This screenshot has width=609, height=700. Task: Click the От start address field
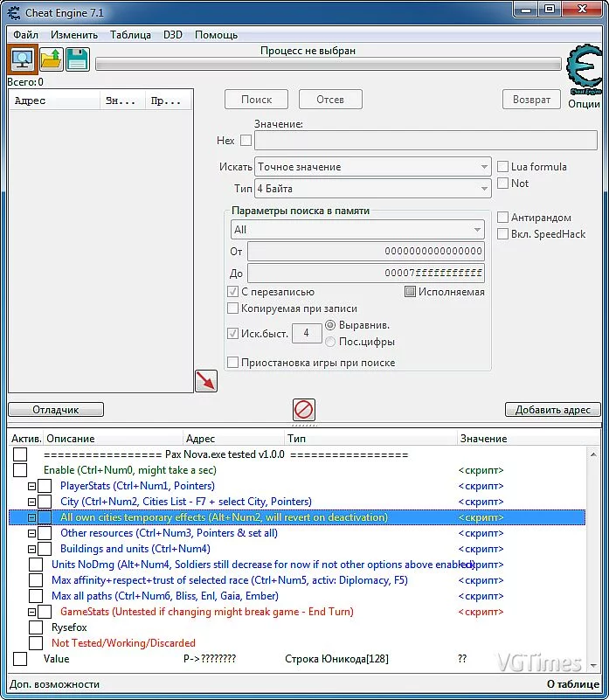[366, 251]
